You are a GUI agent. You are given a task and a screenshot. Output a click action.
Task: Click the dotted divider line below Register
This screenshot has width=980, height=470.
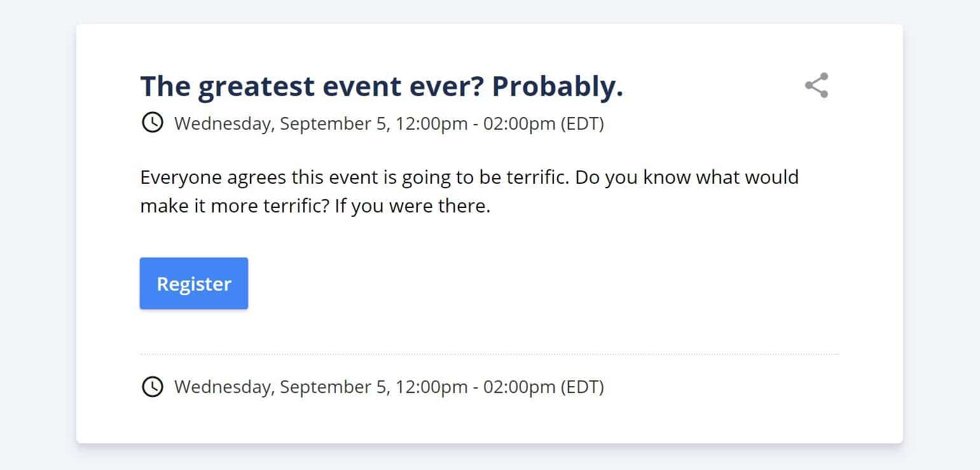(490, 354)
